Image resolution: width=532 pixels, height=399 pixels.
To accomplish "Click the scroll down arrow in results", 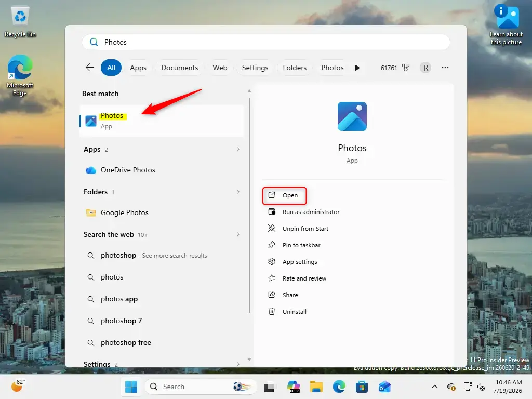I will (249, 360).
